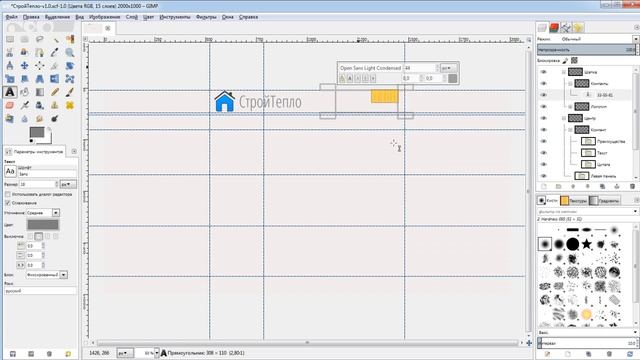Switch to the Градиенты tab
640x360 pixels.
(605, 200)
